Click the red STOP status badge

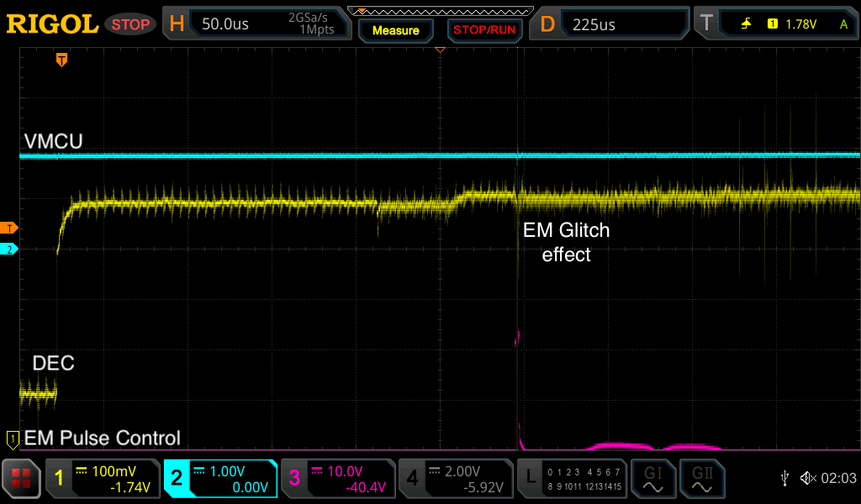(132, 24)
